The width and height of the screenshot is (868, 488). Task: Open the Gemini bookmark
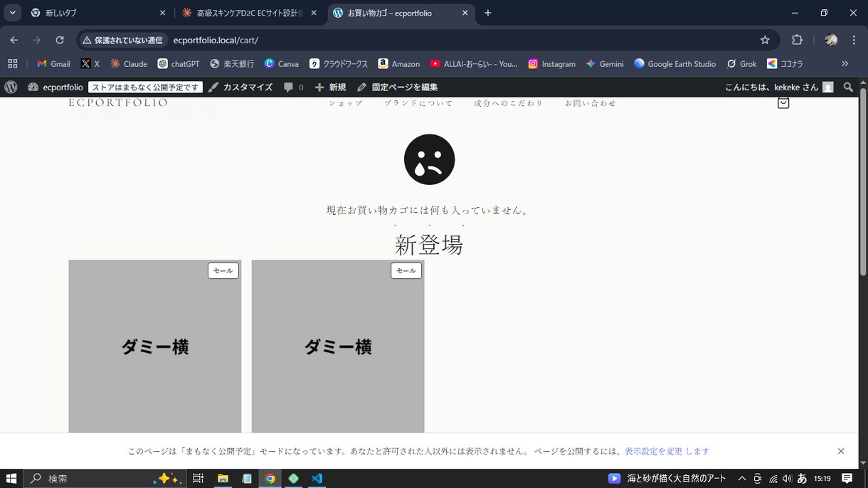[x=604, y=63]
